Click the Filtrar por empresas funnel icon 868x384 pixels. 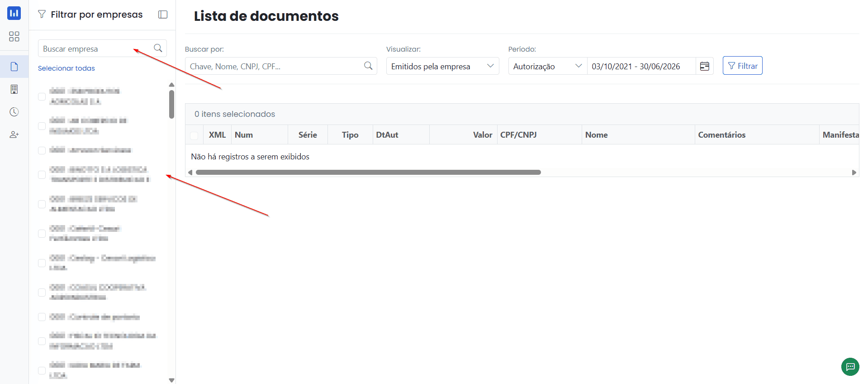point(42,14)
